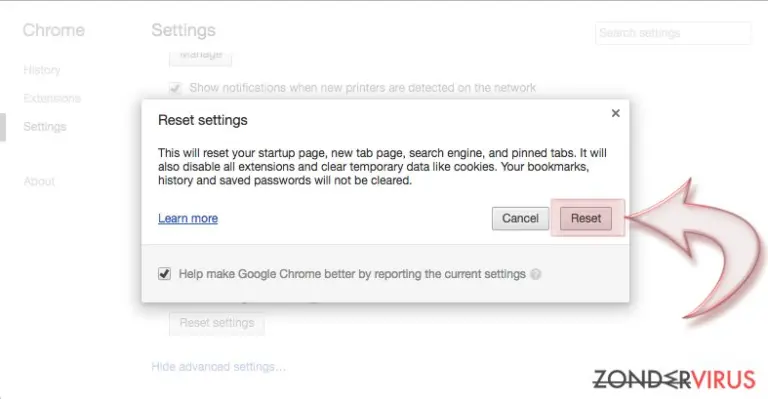This screenshot has height=399, width=768.
Task: Select Settings in the left sidebar
Action: click(45, 127)
